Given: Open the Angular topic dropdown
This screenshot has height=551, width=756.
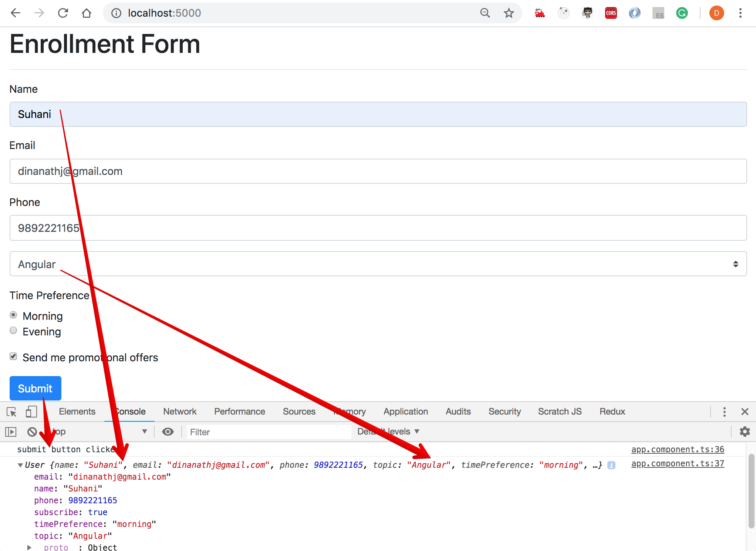Looking at the screenshot, I should tap(378, 264).
